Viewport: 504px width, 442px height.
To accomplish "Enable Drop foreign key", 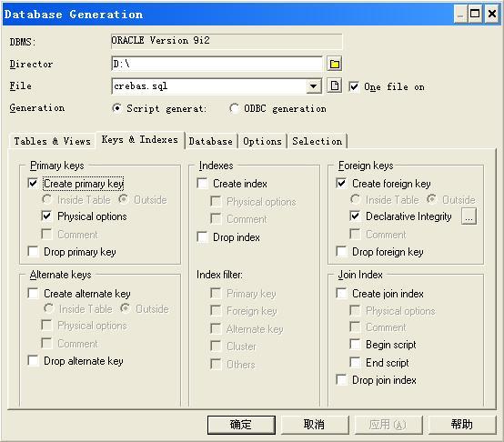I will [341, 251].
